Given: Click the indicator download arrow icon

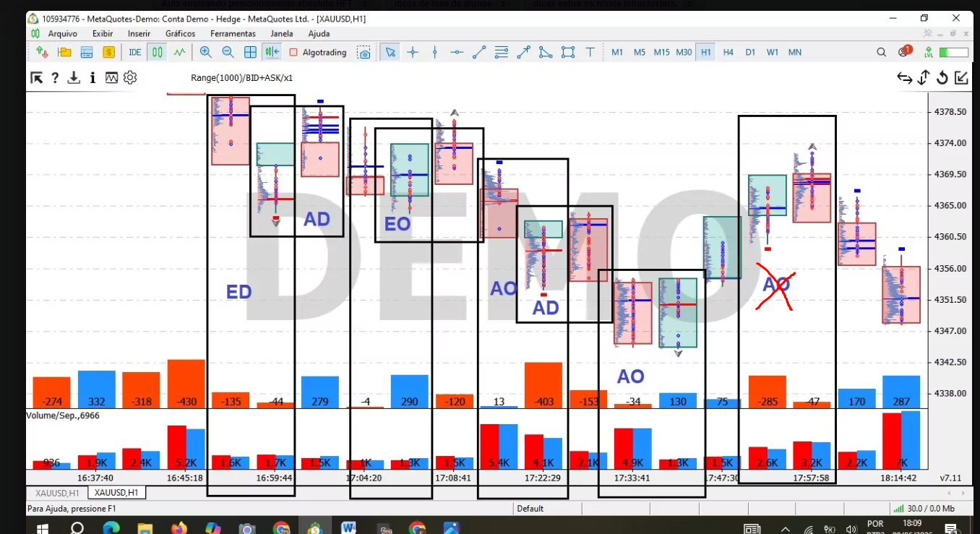Looking at the screenshot, I should [x=74, y=78].
